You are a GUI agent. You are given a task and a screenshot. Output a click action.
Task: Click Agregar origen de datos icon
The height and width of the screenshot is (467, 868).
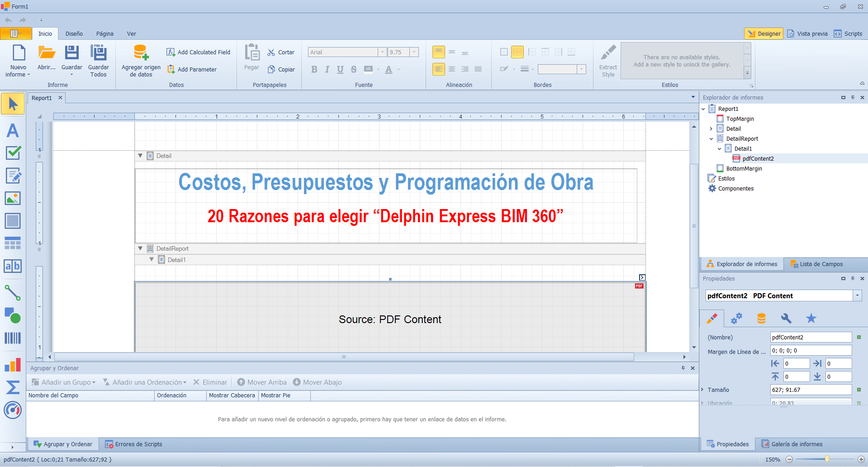(x=141, y=53)
